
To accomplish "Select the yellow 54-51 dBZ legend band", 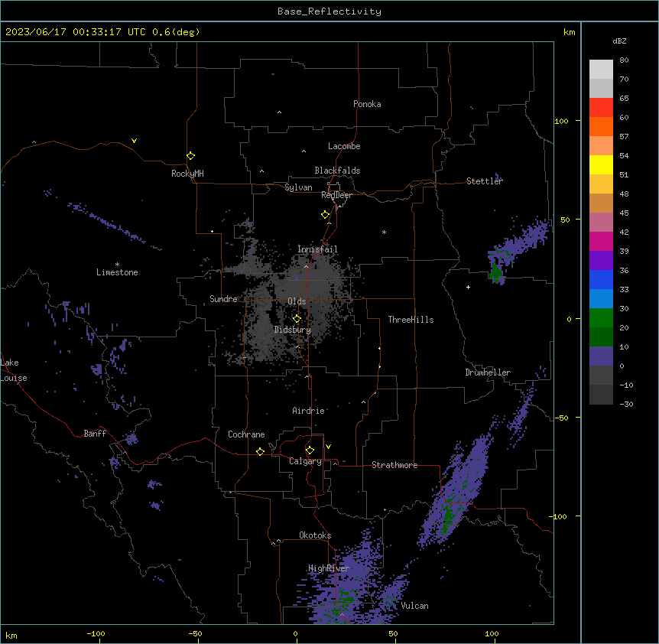I will point(601,164).
